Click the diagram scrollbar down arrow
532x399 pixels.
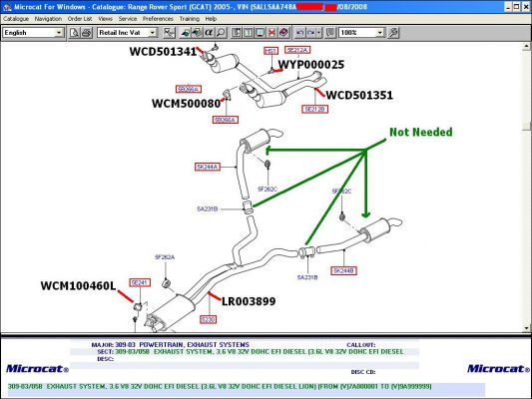pyautogui.click(x=527, y=328)
